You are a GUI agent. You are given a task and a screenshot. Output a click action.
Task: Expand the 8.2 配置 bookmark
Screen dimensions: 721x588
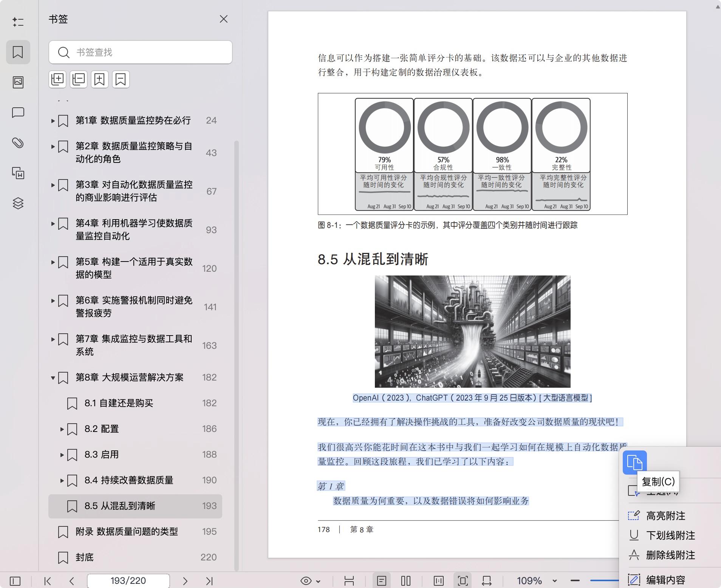(x=62, y=429)
